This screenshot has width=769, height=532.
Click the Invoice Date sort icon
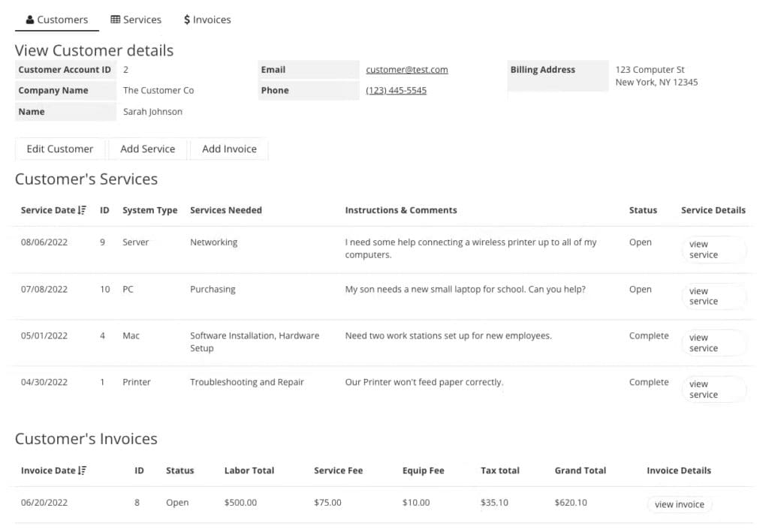[x=83, y=471]
